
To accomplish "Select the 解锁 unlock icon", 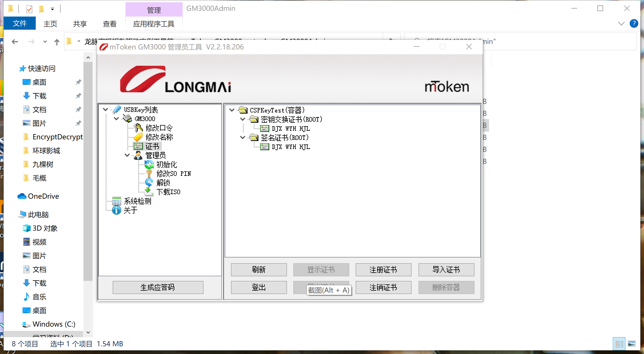I will [x=149, y=182].
